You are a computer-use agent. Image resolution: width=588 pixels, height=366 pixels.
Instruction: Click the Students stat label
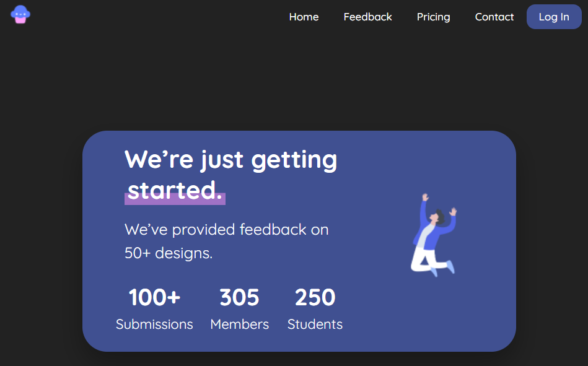point(315,325)
